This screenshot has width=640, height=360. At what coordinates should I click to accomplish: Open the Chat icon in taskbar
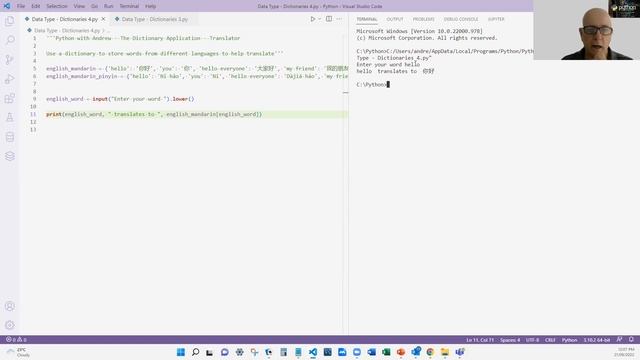[224, 352]
